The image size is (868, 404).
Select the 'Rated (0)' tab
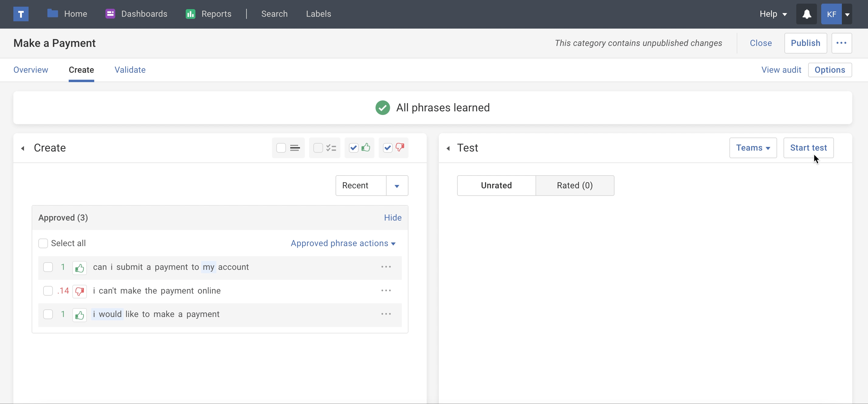[x=574, y=186]
